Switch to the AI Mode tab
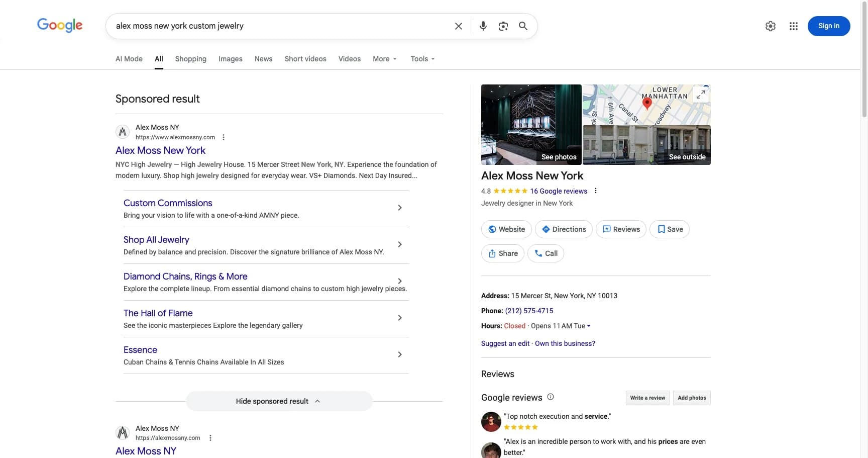This screenshot has width=868, height=458. pyautogui.click(x=129, y=59)
